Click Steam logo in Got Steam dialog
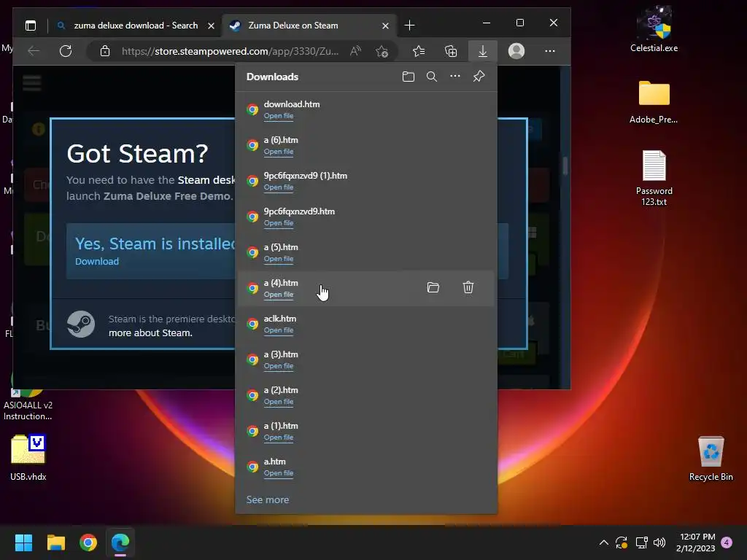This screenshot has height=560, width=747. (80, 324)
